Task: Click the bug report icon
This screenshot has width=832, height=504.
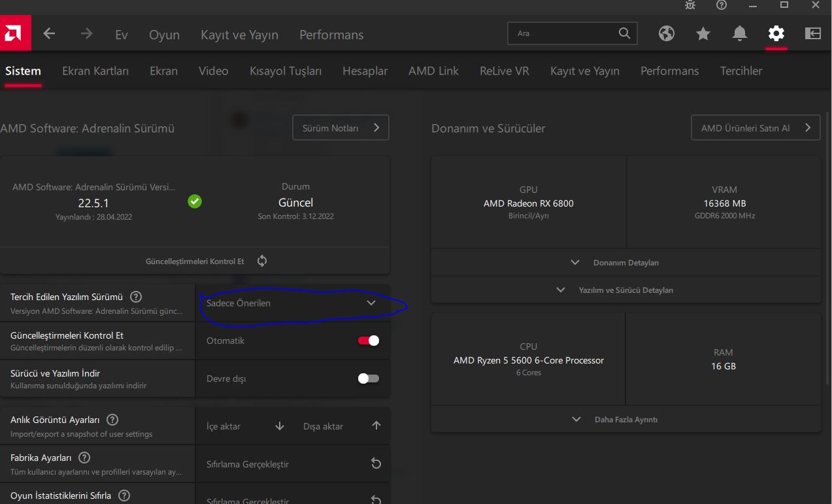Action: pyautogui.click(x=690, y=5)
